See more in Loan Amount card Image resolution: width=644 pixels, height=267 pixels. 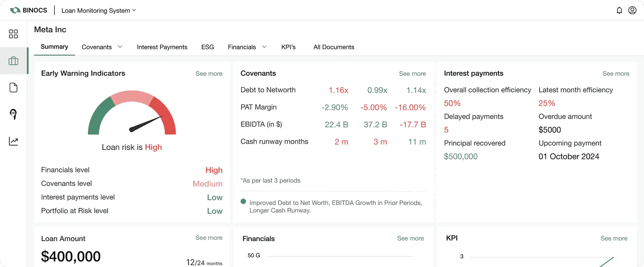point(209,238)
